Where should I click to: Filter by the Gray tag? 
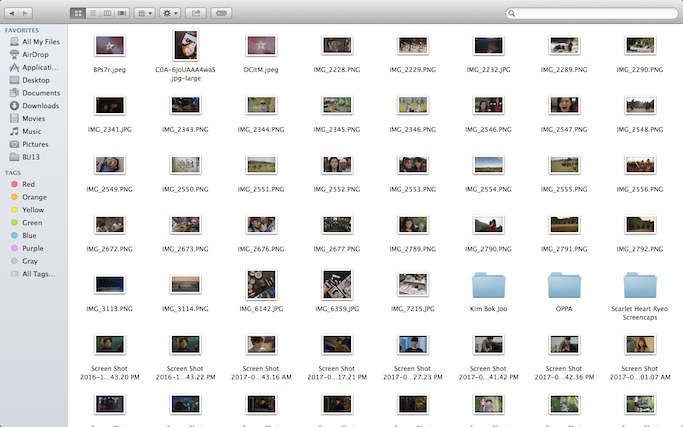[x=24, y=261]
